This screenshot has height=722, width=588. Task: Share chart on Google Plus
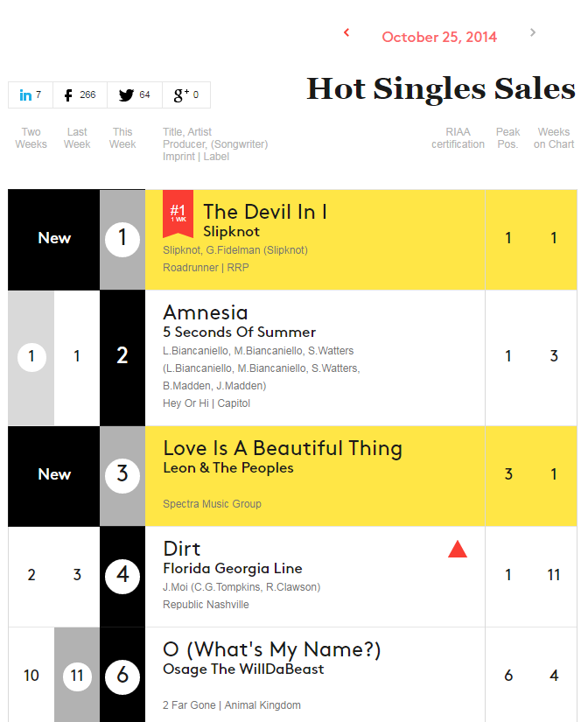tap(186, 95)
